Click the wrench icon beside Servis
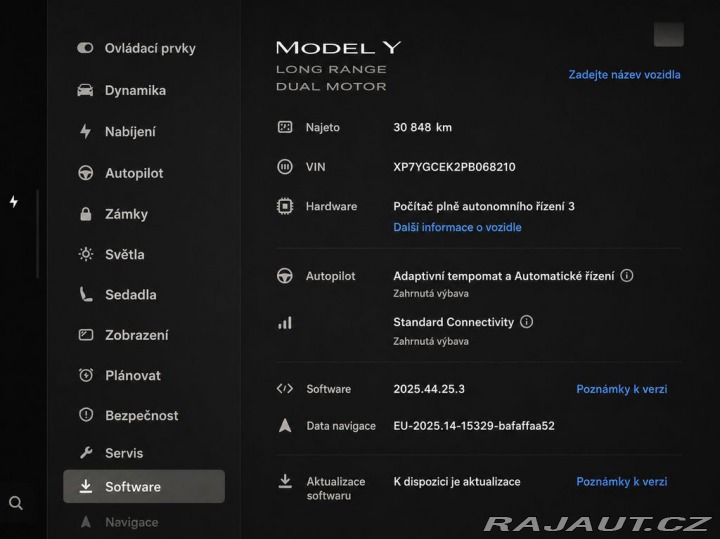The height and width of the screenshot is (539, 720). tap(85, 453)
